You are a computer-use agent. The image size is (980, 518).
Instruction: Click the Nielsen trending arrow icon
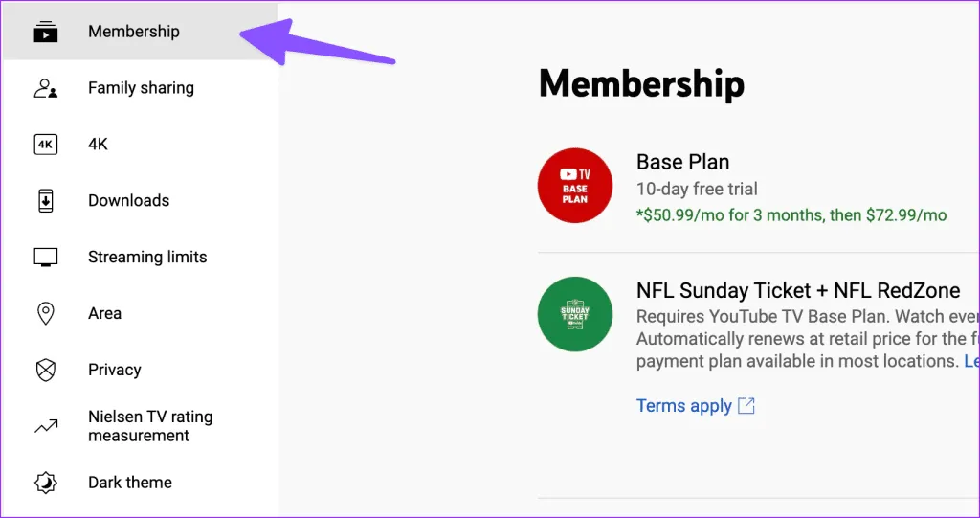(45, 427)
